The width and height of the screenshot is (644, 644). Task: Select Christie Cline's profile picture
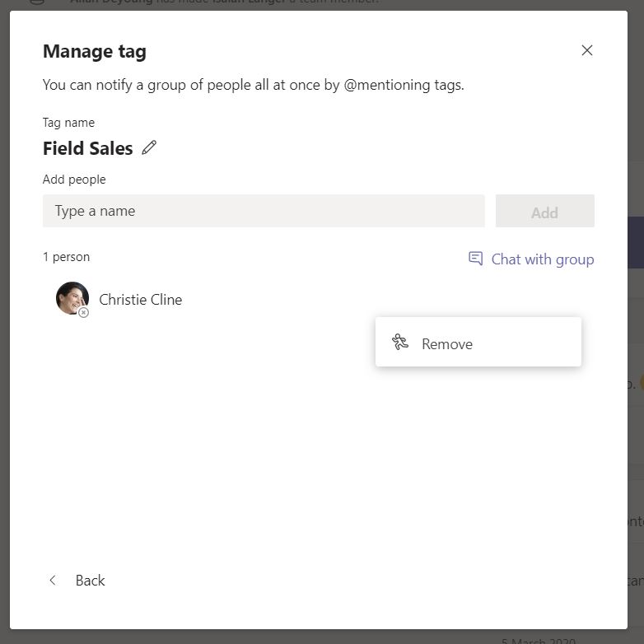click(x=72, y=298)
